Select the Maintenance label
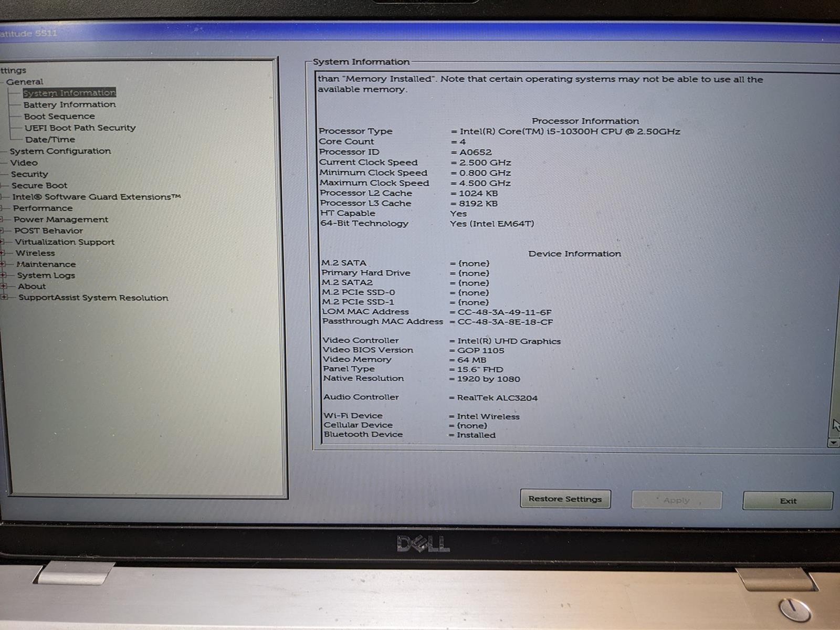The image size is (840, 630). (46, 264)
